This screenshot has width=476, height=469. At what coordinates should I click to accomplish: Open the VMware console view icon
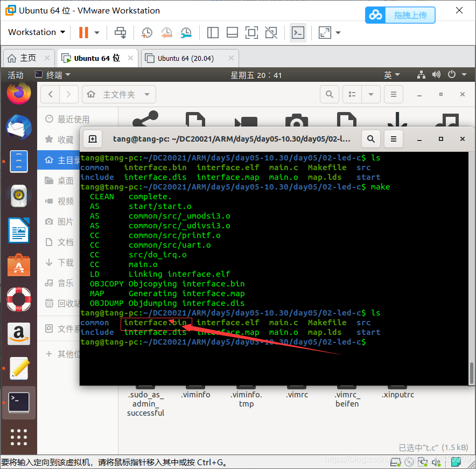[298, 32]
